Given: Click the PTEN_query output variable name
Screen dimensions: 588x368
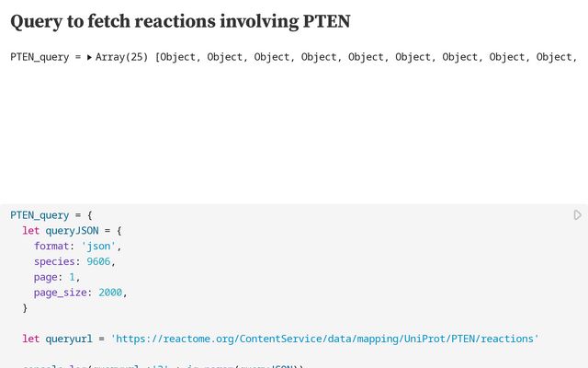Looking at the screenshot, I should (40, 57).
